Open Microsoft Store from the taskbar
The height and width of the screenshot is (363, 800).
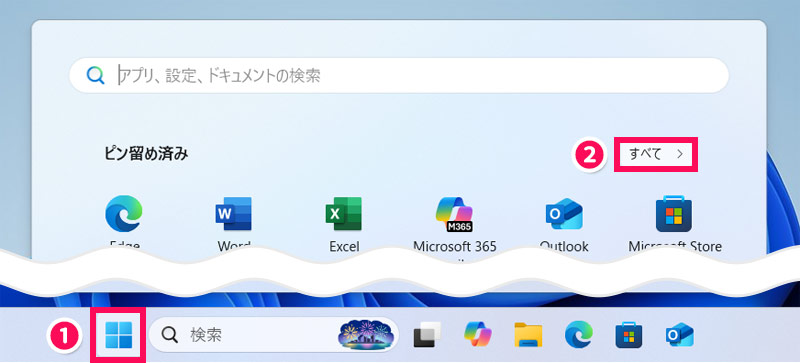pyautogui.click(x=629, y=335)
